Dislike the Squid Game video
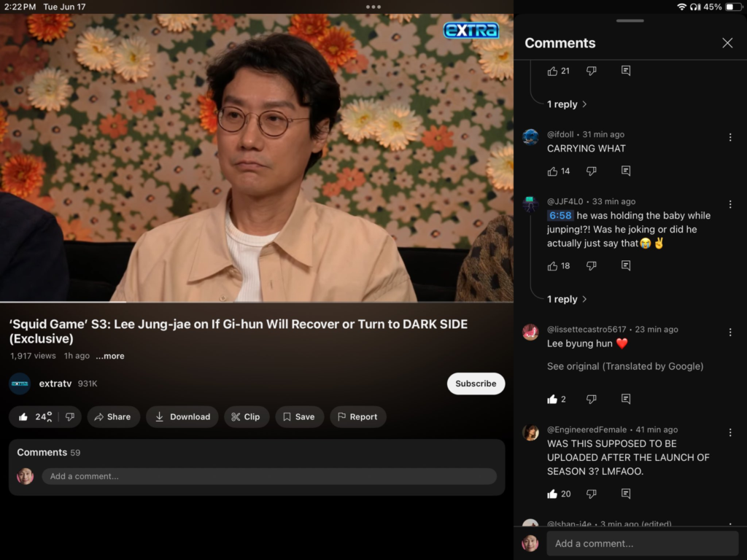The image size is (747, 560). 70,416
